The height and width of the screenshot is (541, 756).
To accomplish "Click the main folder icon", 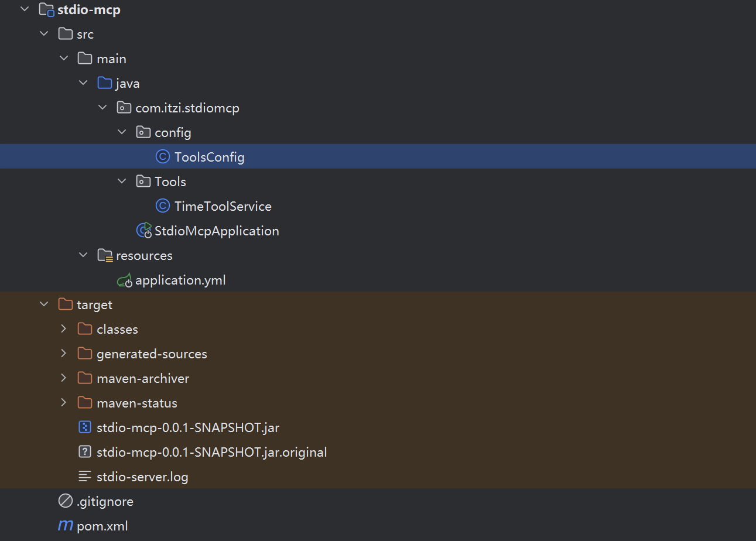I will tap(85, 59).
